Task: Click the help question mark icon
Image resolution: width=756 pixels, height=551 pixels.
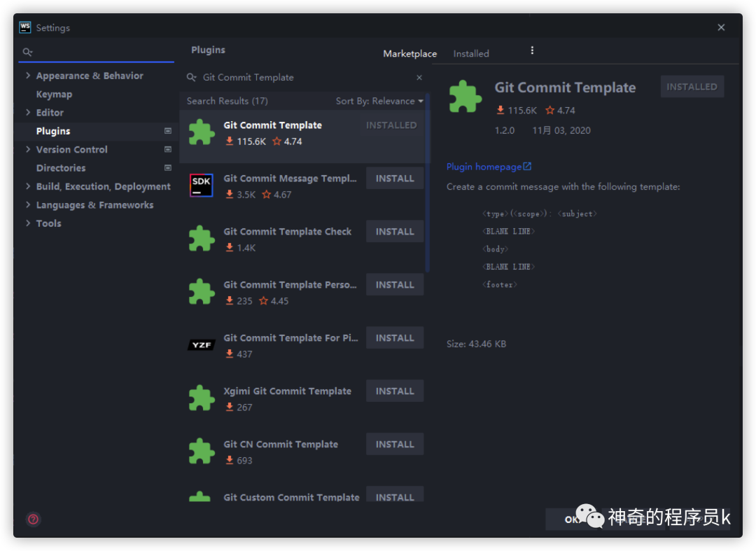Action: (34, 519)
